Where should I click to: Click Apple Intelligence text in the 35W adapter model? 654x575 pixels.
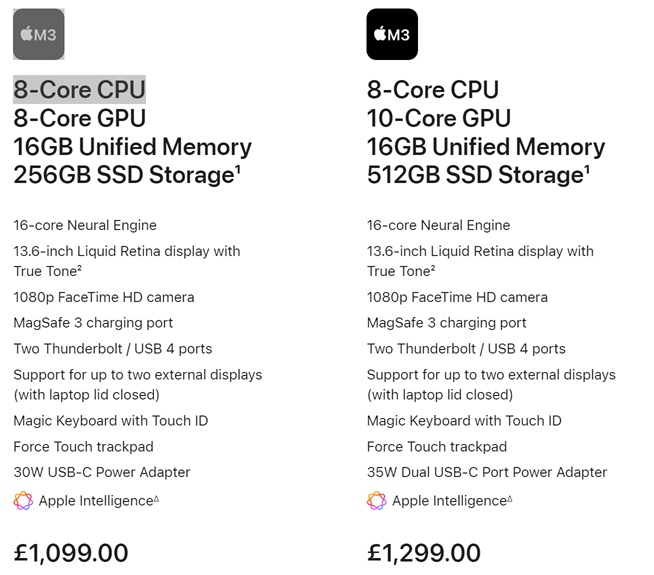tap(447, 500)
